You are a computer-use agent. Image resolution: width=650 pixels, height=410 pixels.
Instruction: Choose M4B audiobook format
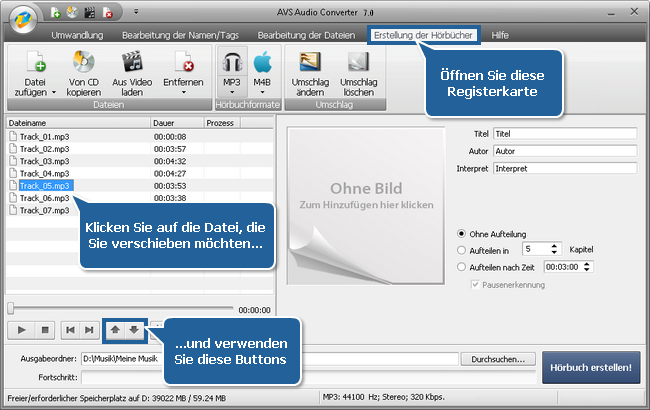pos(263,62)
